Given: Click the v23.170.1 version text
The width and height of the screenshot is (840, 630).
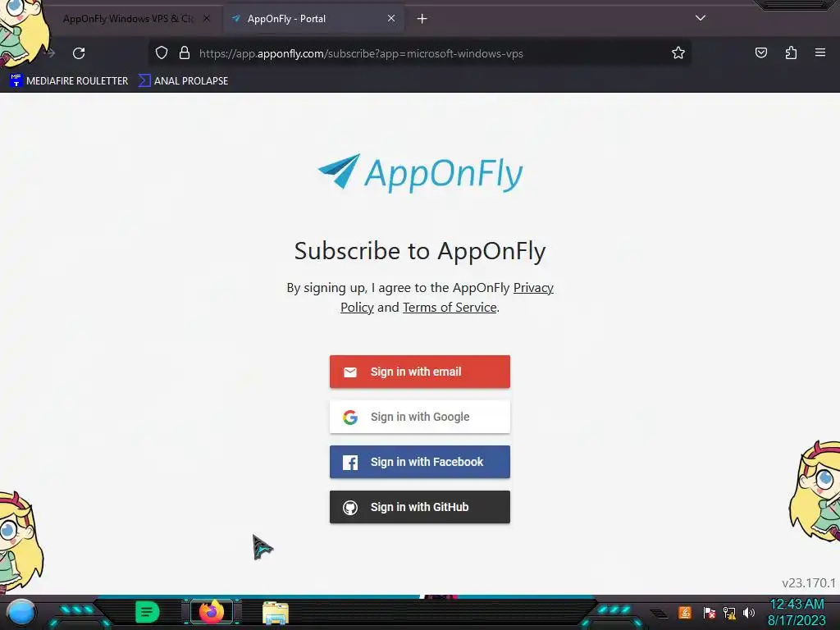Looking at the screenshot, I should (808, 583).
